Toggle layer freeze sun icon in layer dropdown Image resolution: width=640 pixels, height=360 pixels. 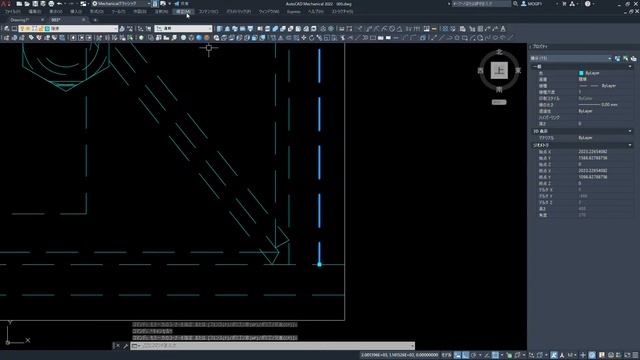point(29,29)
